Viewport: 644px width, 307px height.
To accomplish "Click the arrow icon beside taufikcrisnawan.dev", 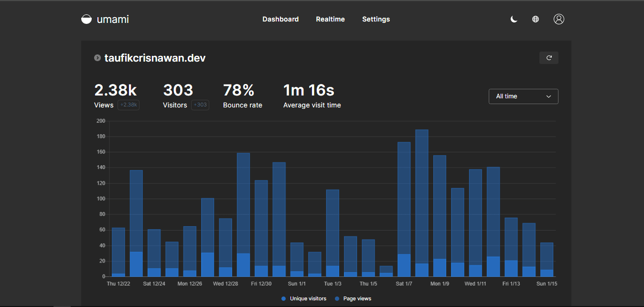I will point(97,58).
